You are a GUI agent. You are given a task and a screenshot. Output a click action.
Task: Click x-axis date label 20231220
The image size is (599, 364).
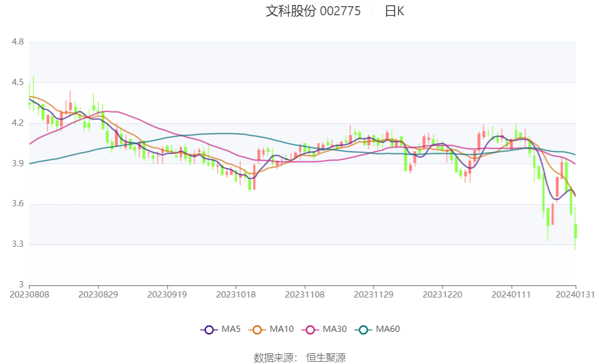[x=442, y=295]
